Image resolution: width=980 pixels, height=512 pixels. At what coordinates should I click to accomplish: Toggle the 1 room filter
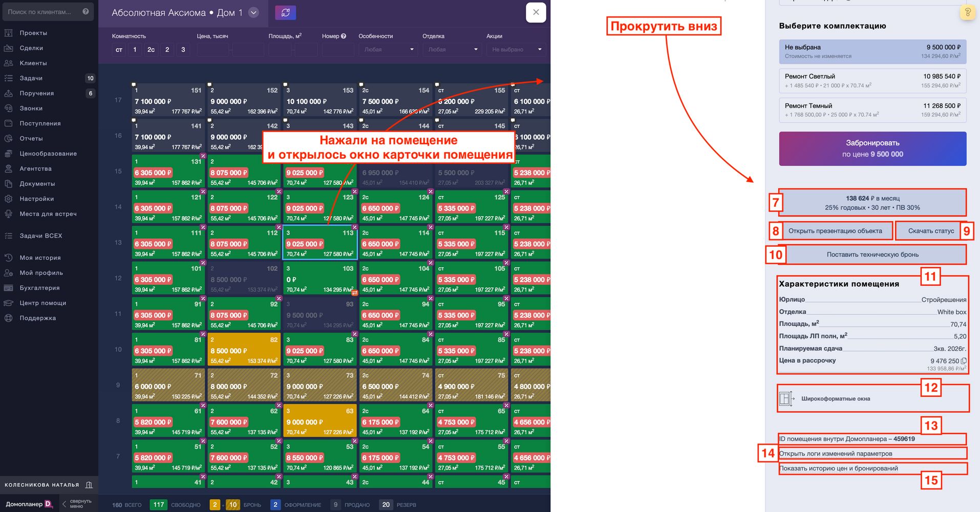pyautogui.click(x=135, y=50)
